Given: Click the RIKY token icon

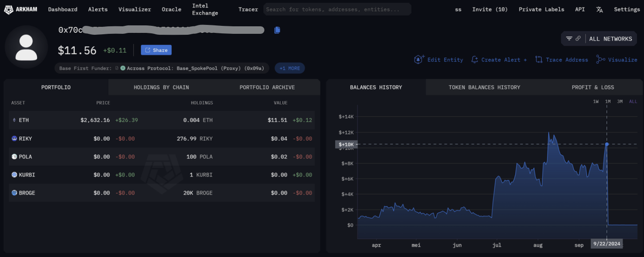Looking at the screenshot, I should point(14,139).
